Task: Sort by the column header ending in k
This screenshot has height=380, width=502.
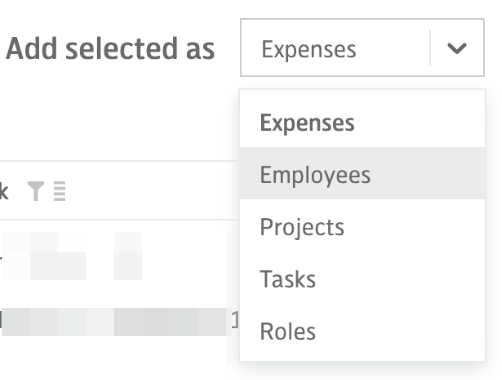Action: coord(4,191)
